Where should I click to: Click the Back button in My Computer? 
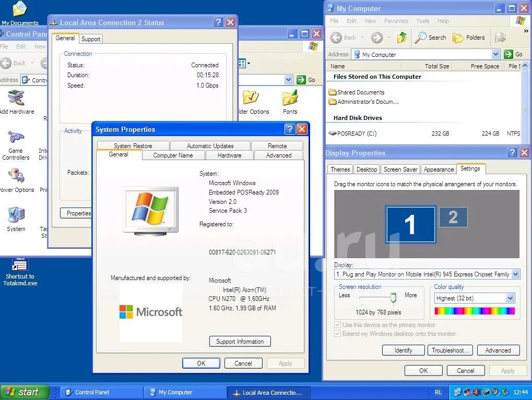pos(344,38)
